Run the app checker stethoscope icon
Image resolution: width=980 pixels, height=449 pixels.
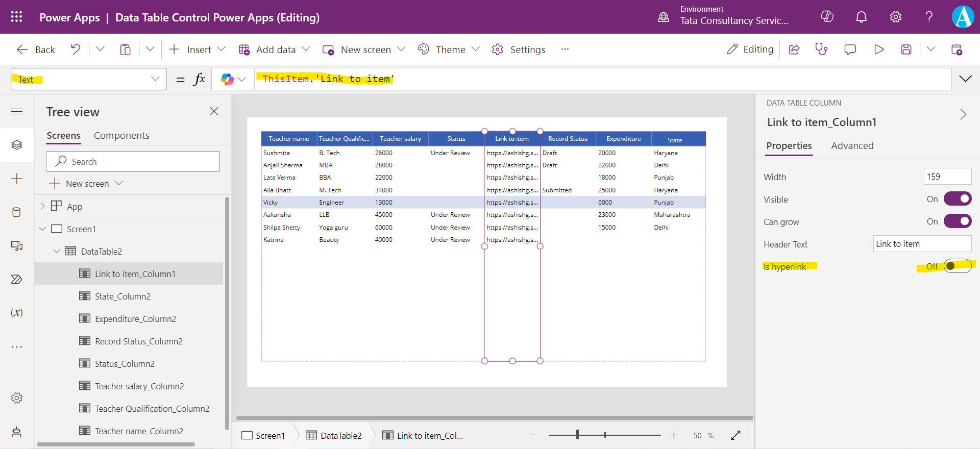[x=821, y=49]
